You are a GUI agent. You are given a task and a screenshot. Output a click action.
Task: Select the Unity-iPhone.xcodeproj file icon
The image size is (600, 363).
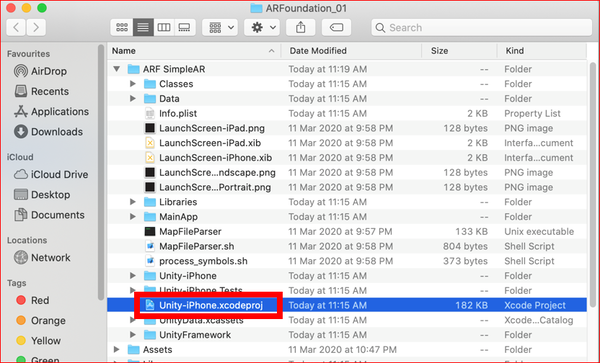coord(150,305)
